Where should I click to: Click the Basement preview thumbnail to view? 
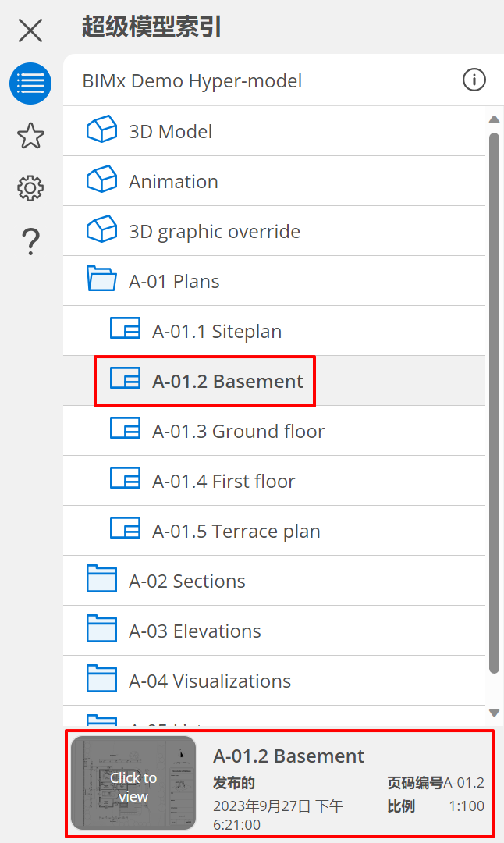tap(133, 783)
